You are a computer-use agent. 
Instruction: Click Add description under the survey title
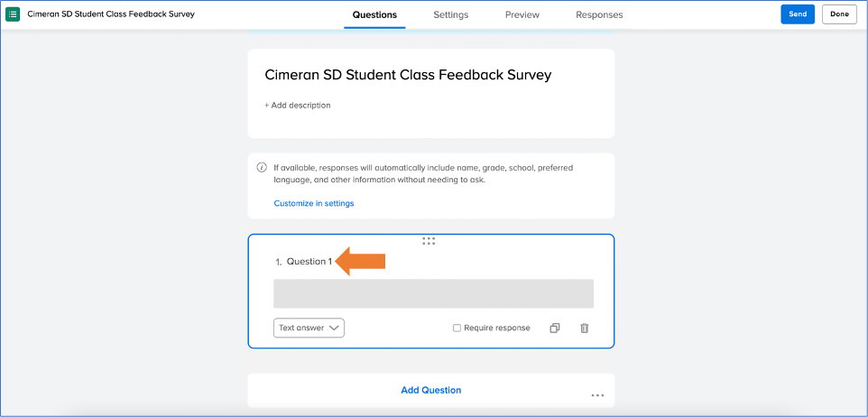[298, 106]
